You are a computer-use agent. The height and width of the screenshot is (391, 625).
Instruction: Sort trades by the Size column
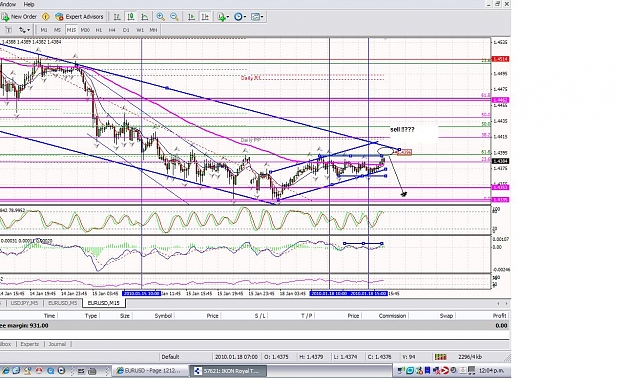pos(125,316)
